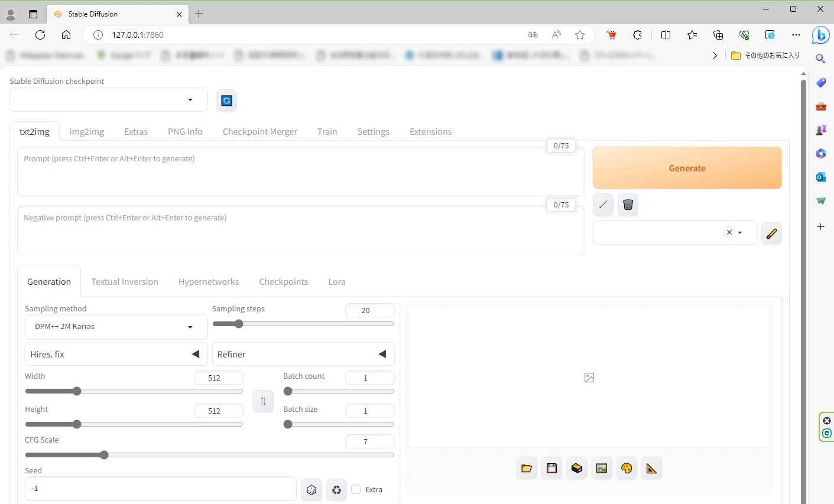
Task: Open images output folder icon
Action: pyautogui.click(x=527, y=469)
